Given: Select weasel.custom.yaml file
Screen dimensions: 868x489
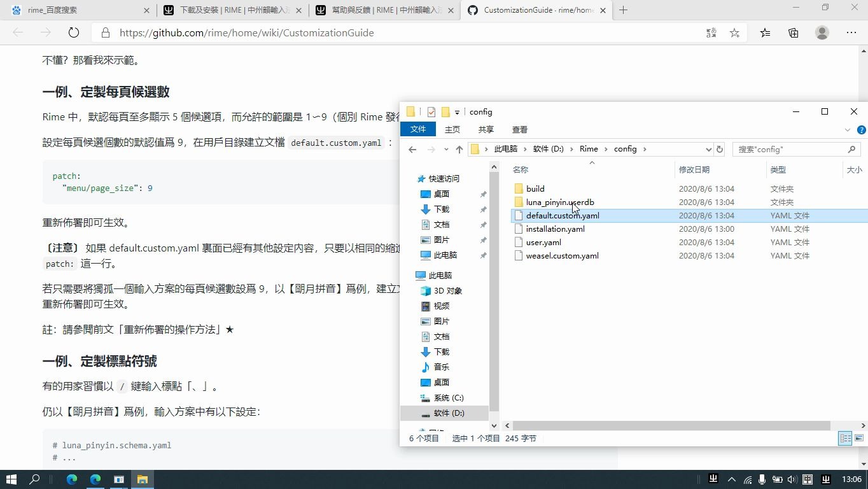Looking at the screenshot, I should click(562, 255).
